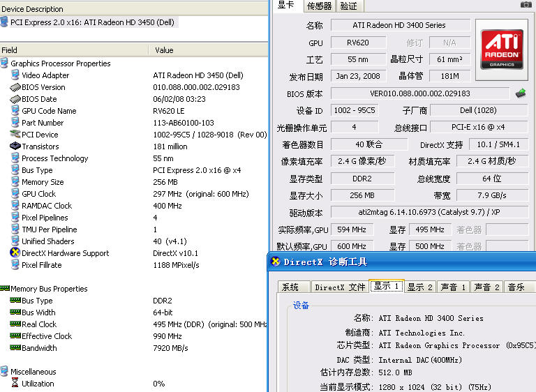Click the BIOS save chip icon in GPU-Z
The height and width of the screenshot is (392, 536).
point(521,93)
